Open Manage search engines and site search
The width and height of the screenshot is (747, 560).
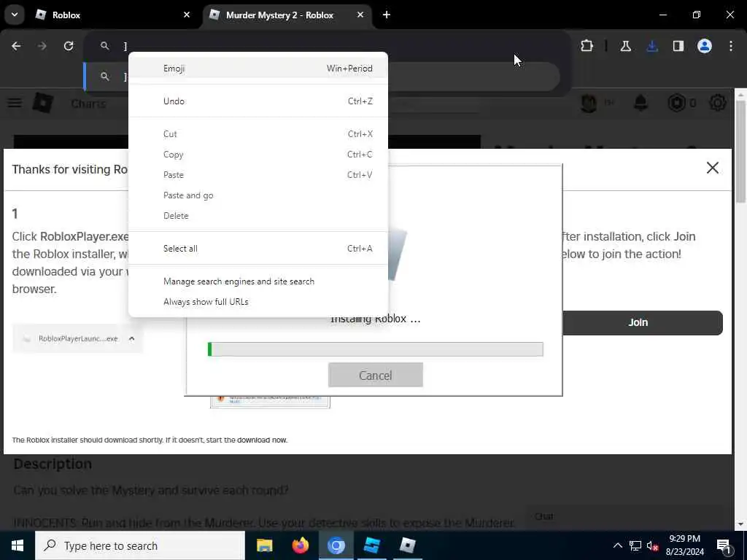[x=258, y=281]
